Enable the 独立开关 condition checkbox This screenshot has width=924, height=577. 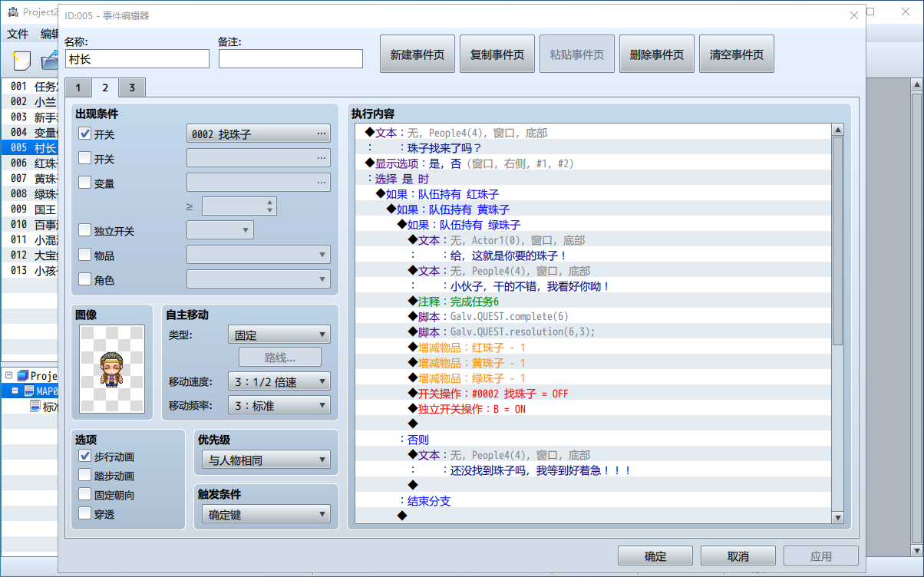85,230
